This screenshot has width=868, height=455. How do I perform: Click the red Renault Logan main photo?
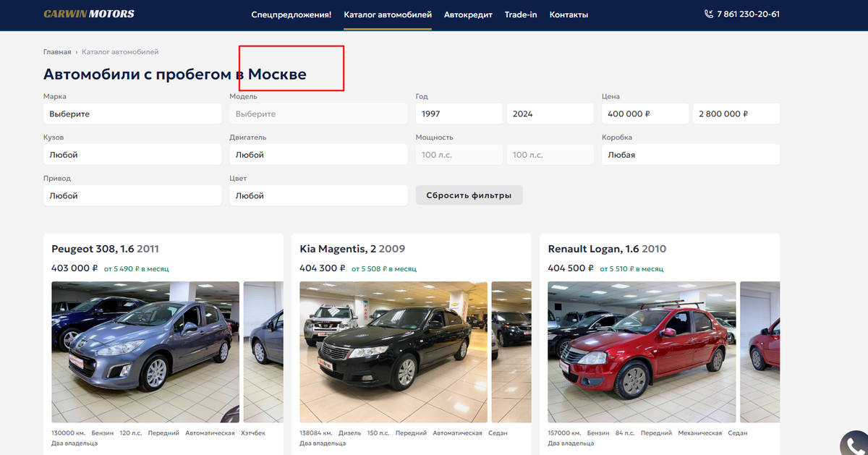tap(642, 352)
